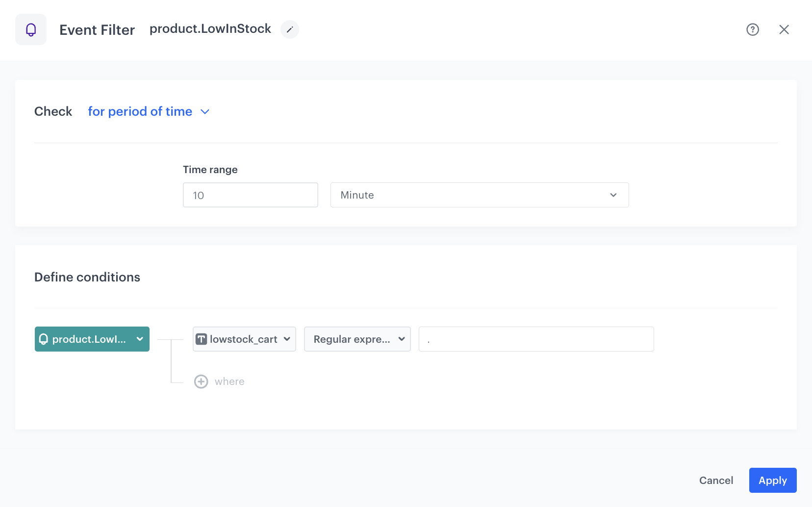812x507 pixels.
Task: Open the lowstock_cart parameter dropdown
Action: (244, 339)
